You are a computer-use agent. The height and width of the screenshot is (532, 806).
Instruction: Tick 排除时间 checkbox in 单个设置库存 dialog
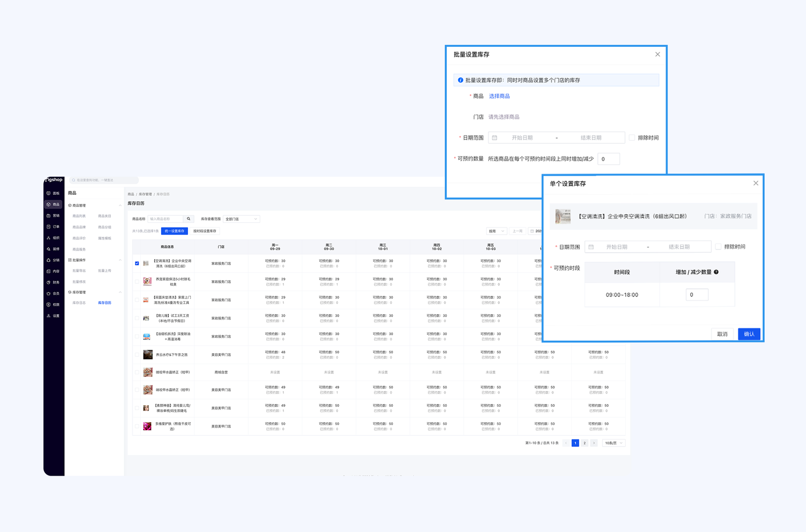718,247
